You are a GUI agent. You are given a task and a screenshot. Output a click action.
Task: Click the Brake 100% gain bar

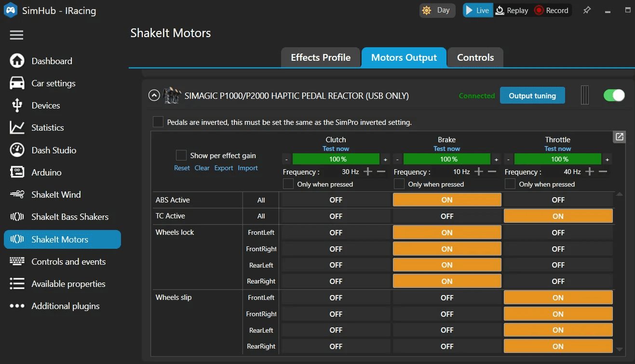[x=447, y=159]
